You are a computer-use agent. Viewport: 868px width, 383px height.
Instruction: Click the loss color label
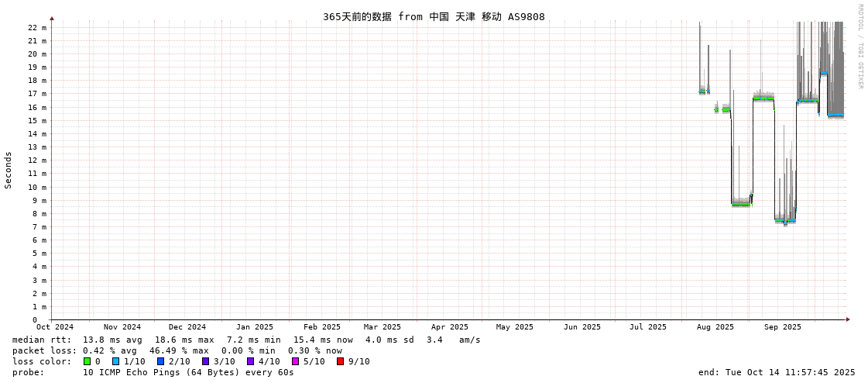[42, 361]
